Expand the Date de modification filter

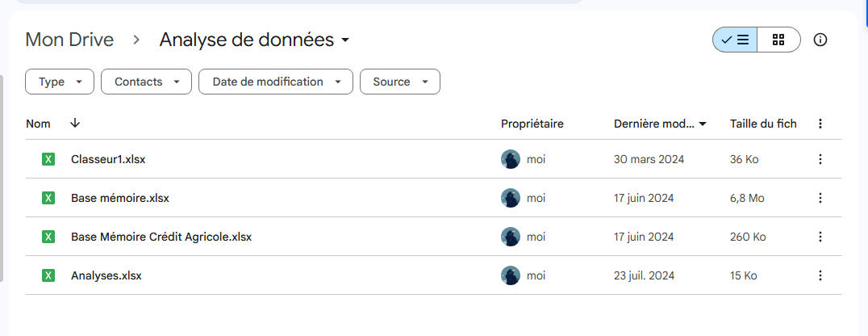coord(276,82)
